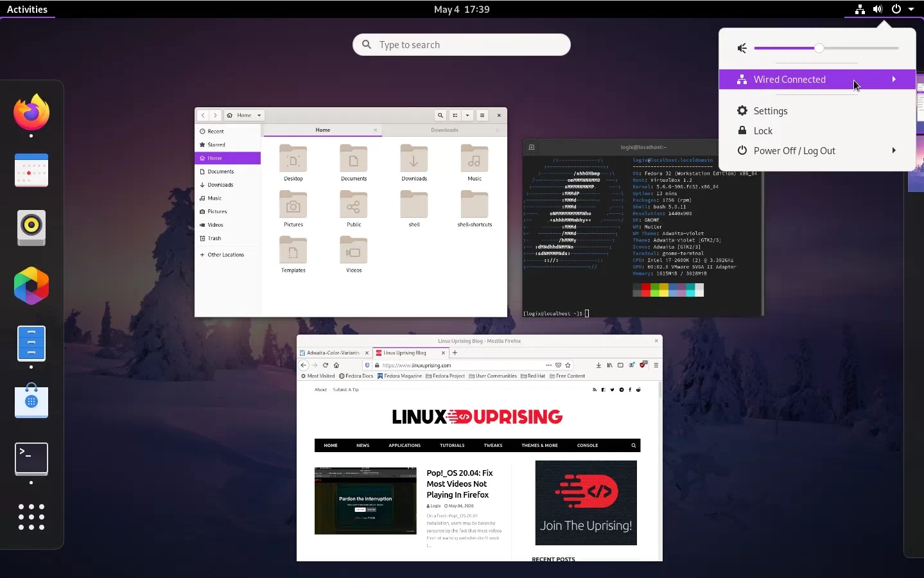Launch the terminal from the dock
Viewport: 924px width, 578px height.
(x=30, y=458)
